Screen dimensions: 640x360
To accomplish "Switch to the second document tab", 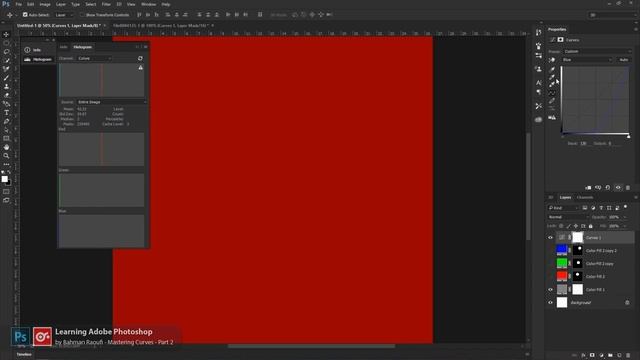I will [x=161, y=25].
